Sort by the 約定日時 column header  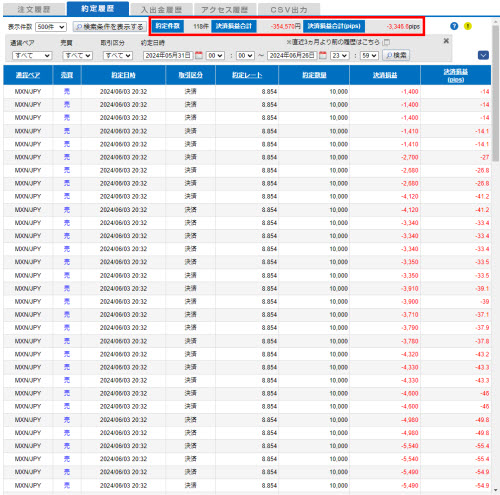point(123,75)
